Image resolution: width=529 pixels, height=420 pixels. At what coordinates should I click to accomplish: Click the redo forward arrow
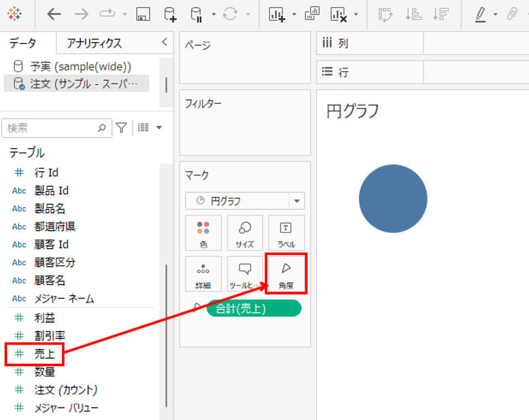pos(82,14)
